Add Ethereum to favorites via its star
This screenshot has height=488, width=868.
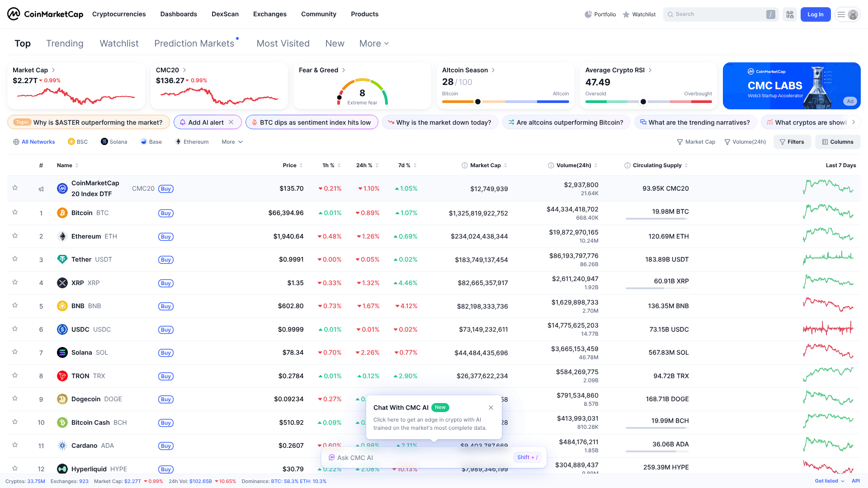[x=15, y=236]
